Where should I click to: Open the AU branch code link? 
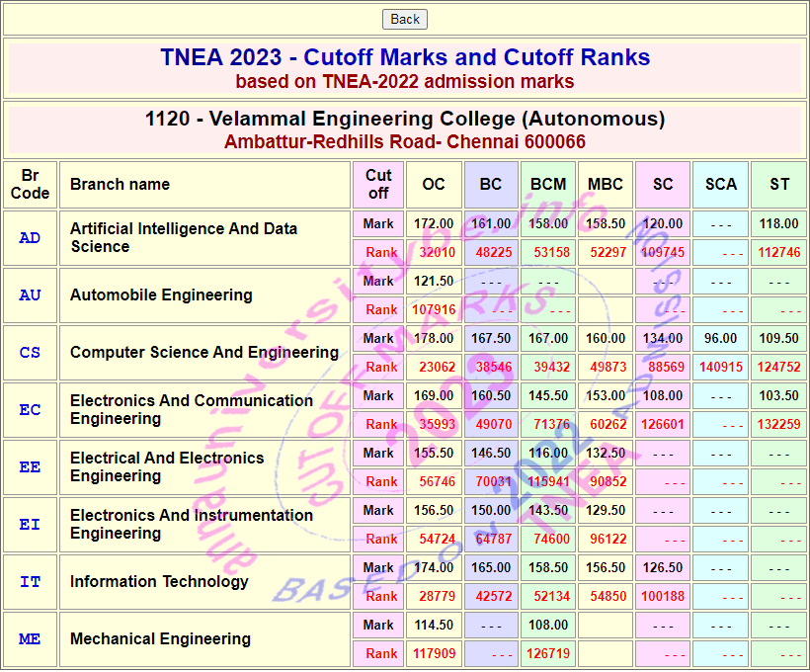pos(30,295)
